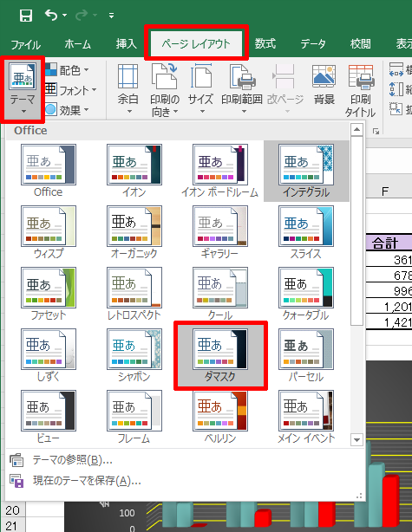Customize the Quick Access Toolbar
Screen dimensions: 412x532
111,16
